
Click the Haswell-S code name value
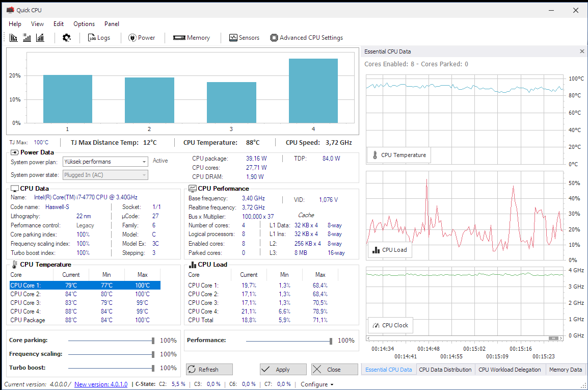[x=58, y=207]
